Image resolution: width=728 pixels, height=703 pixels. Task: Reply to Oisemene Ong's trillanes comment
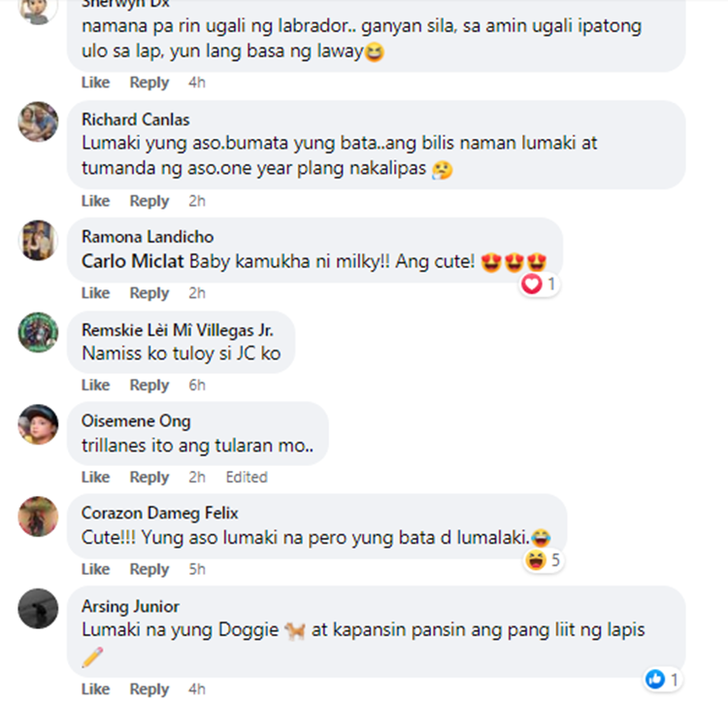click(149, 477)
